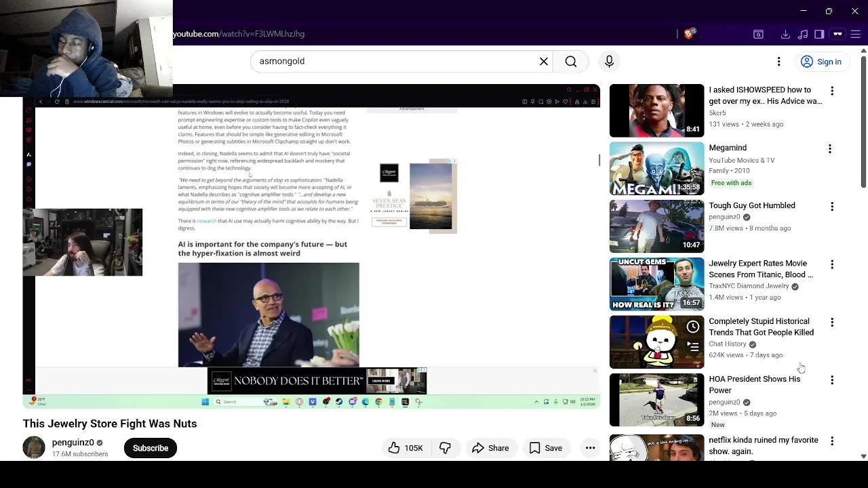Open YouTube settings three-dot menu by Sign in
The width and height of the screenshot is (868, 488).
pyautogui.click(x=778, y=62)
